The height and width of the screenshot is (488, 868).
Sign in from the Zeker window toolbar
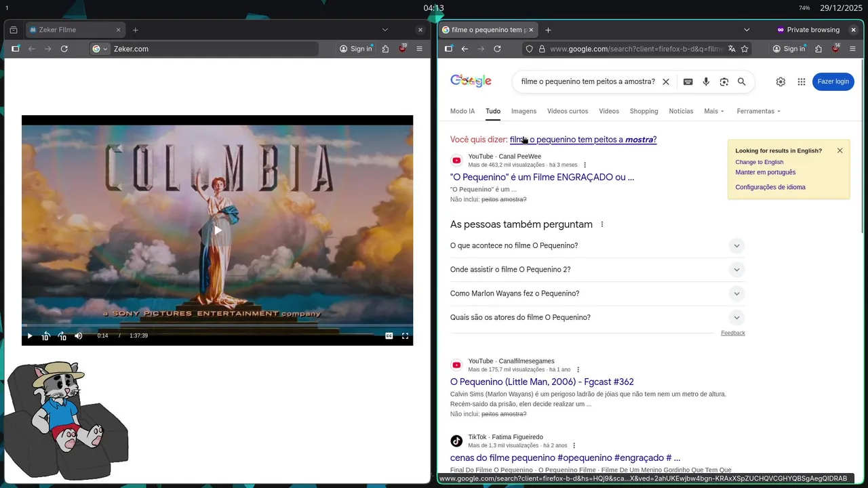coord(356,49)
